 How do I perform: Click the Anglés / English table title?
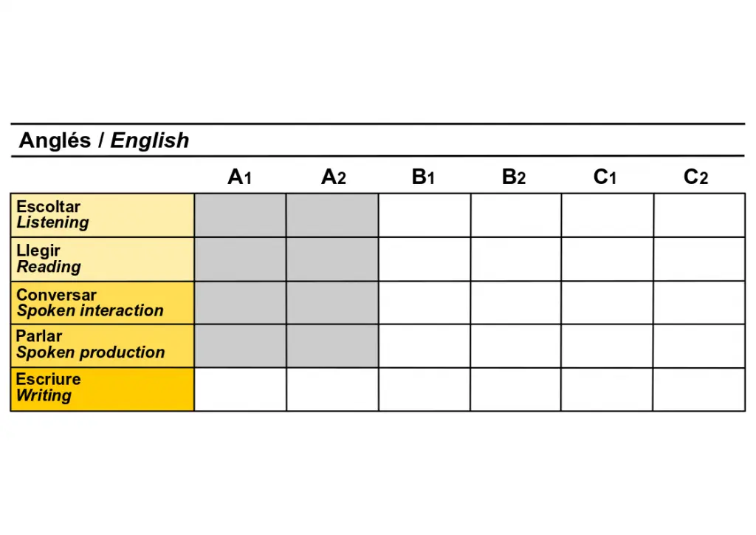[104, 140]
